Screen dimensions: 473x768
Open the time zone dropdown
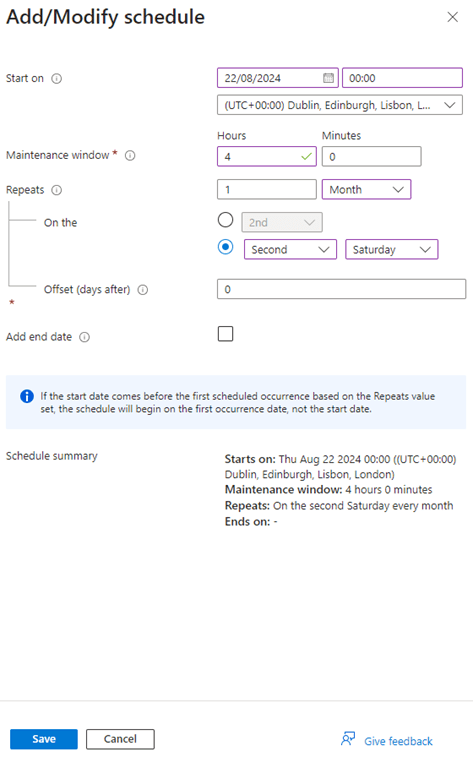(340, 105)
